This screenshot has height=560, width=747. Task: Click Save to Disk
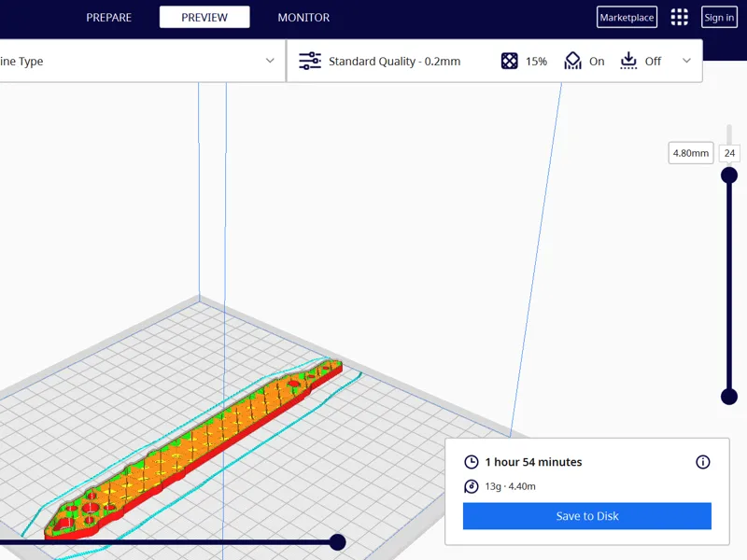pos(587,516)
